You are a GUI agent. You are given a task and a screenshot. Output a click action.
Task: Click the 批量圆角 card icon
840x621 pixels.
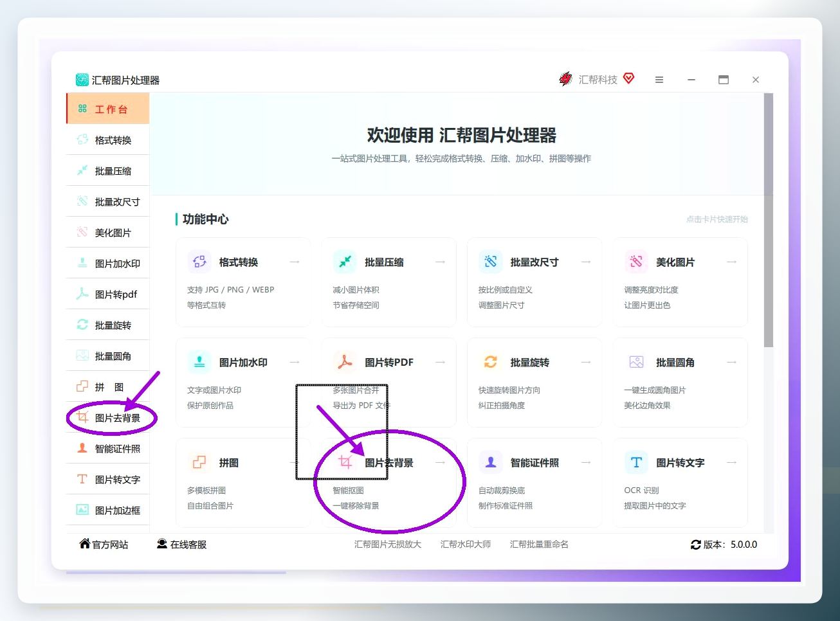click(x=636, y=362)
